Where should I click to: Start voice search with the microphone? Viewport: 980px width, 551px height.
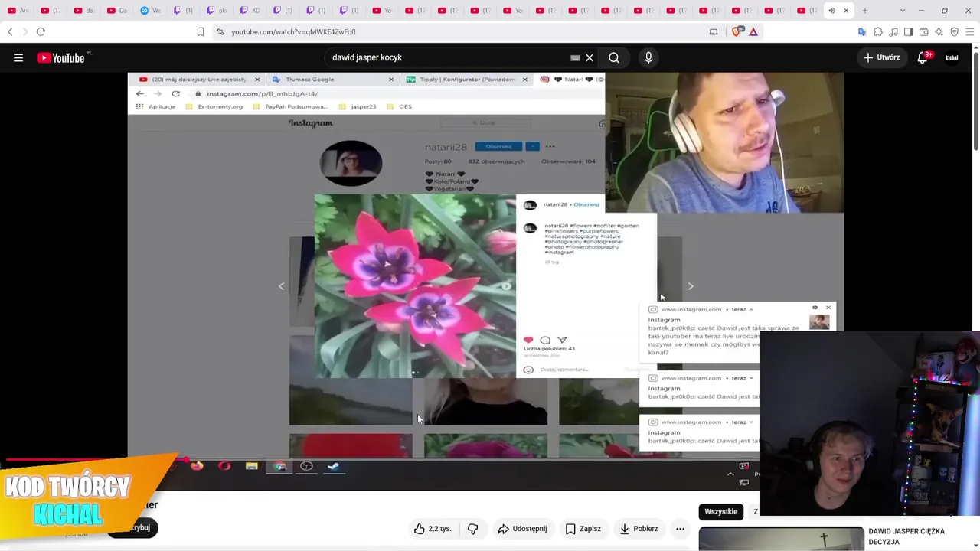(x=648, y=57)
